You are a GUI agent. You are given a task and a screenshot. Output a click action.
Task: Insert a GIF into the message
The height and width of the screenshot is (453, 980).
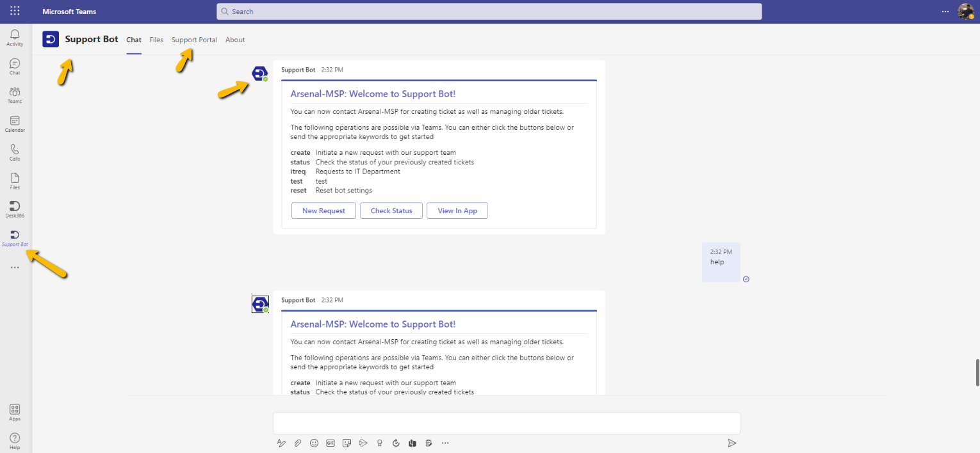coord(331,443)
